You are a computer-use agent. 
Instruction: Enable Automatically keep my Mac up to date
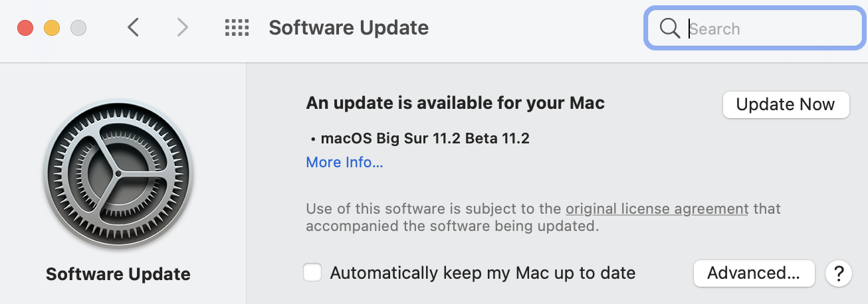click(x=312, y=273)
